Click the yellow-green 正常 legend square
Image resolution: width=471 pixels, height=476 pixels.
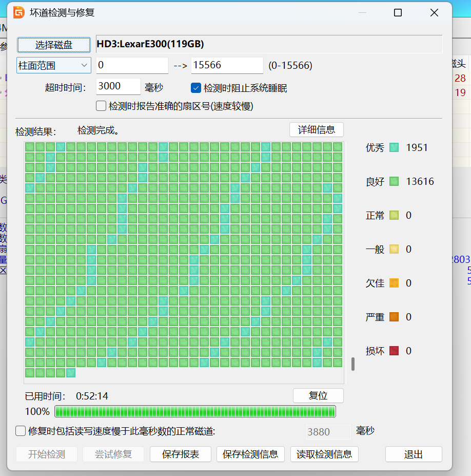coord(396,215)
